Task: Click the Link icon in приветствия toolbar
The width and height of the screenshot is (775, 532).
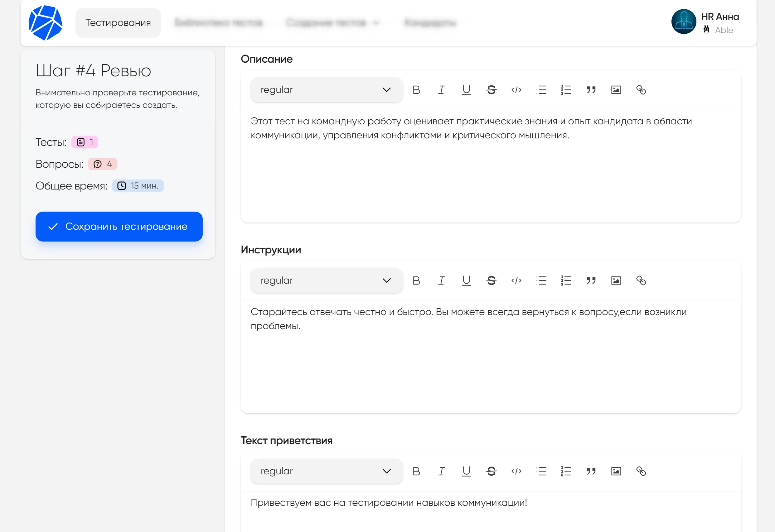Action: 641,472
